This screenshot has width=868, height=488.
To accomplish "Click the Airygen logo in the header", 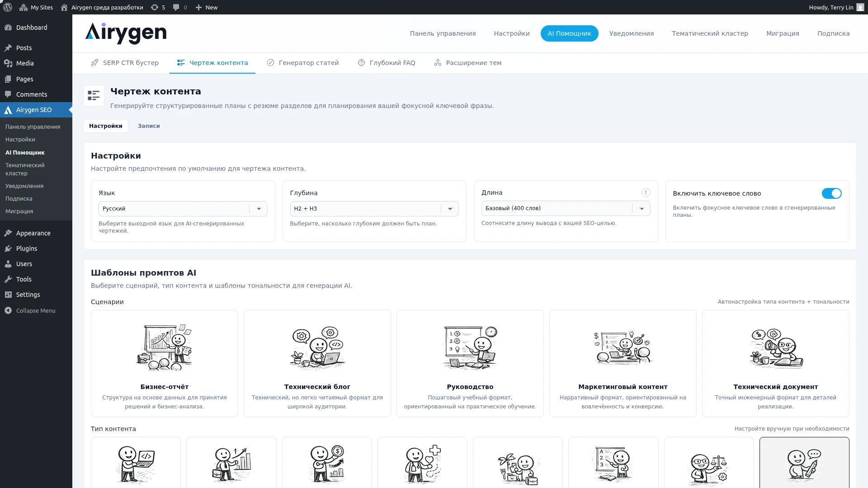I will 126,33.
